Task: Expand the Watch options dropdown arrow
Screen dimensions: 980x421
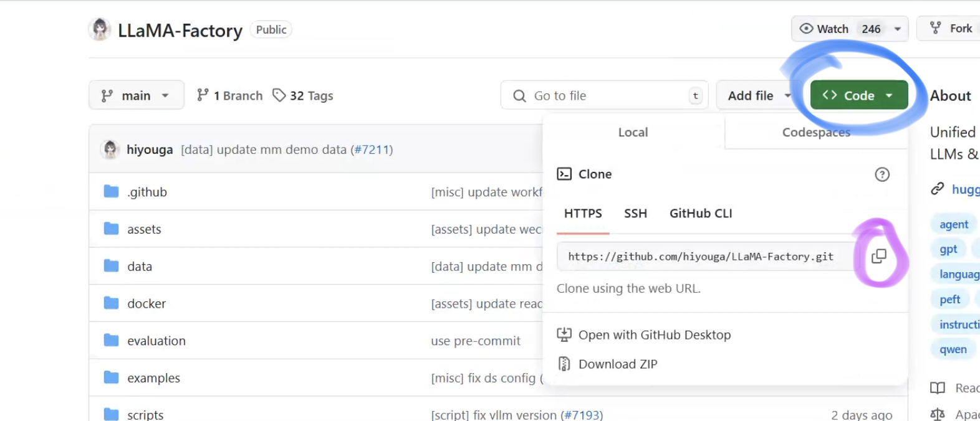Action: pyautogui.click(x=898, y=29)
